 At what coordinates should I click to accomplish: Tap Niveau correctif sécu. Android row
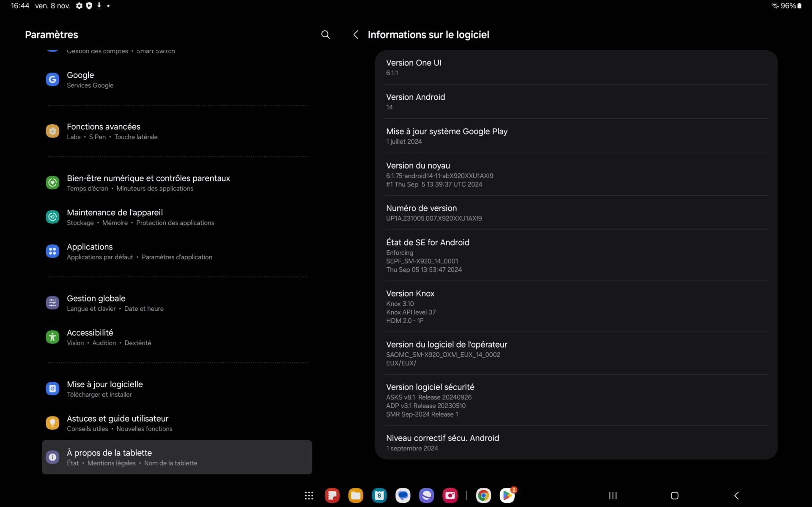click(576, 442)
